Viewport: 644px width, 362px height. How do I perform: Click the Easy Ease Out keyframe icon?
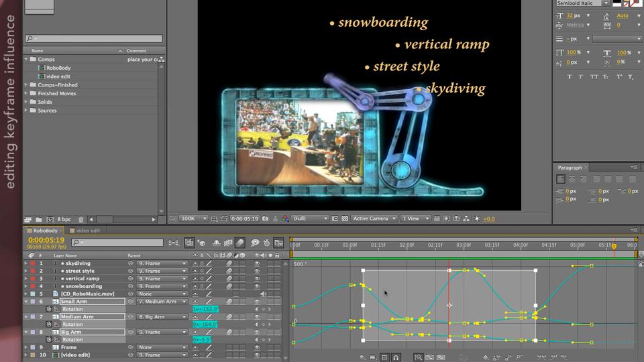[564, 357]
